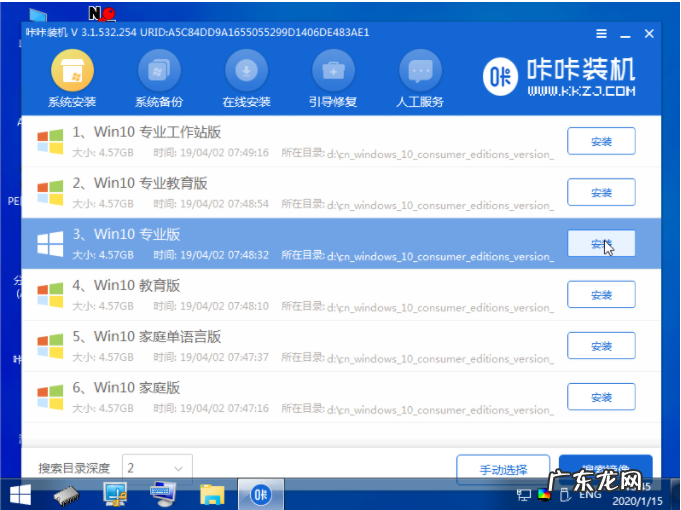681x510 pixels.
Task: Install Win10 专业教育版 with 安装 button
Action: click(x=601, y=192)
